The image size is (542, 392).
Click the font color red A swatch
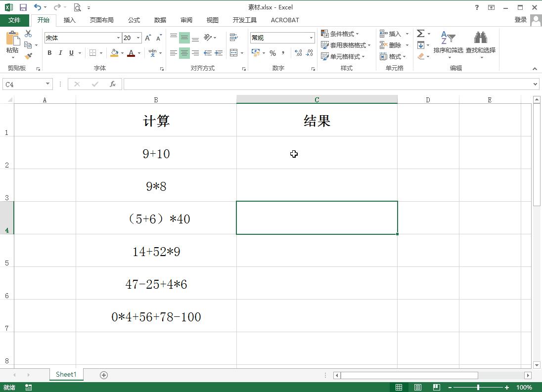click(x=131, y=53)
